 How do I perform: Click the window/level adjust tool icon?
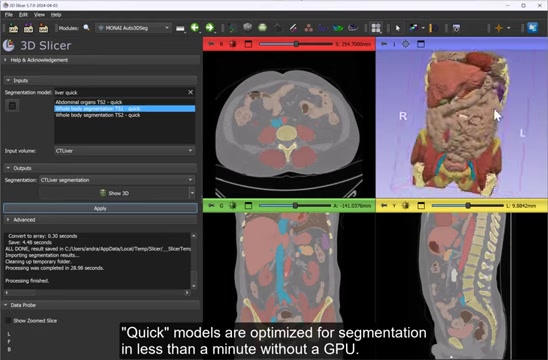pyautogui.click(x=414, y=28)
